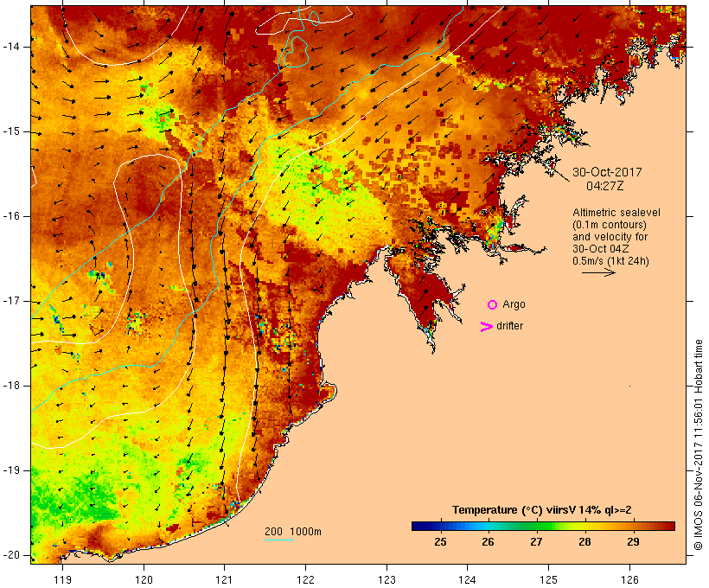Click the vertical IMOS copyright timestamp text
Screen dimensions: 709x588
[698, 445]
